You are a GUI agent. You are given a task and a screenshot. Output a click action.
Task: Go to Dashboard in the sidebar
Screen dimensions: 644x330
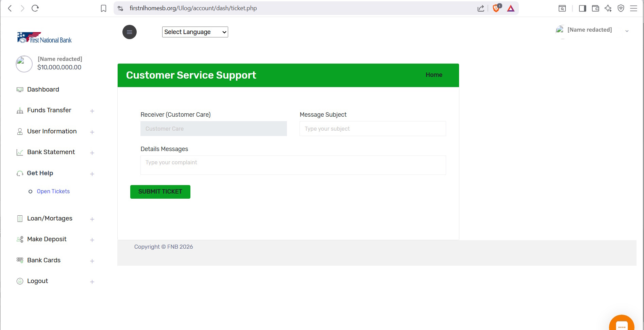pos(43,89)
